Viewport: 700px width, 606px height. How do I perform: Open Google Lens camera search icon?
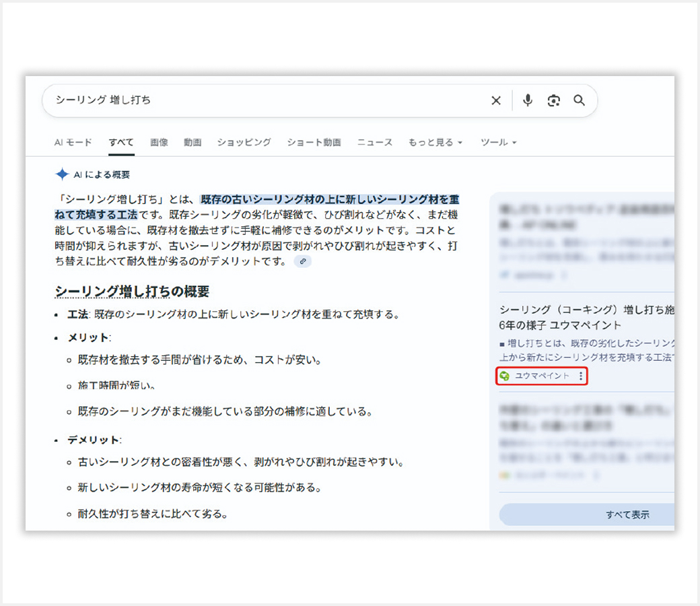click(x=553, y=100)
